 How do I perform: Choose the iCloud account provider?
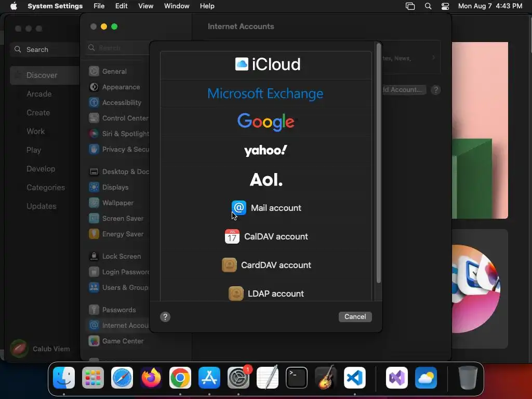(x=266, y=65)
